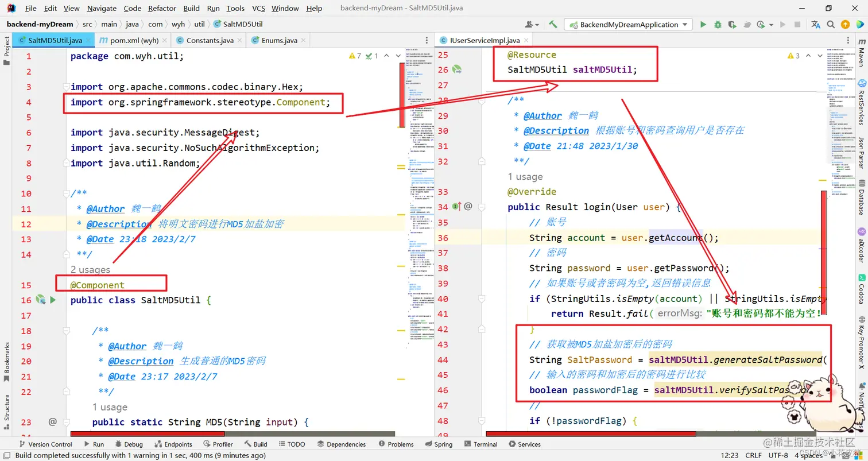Open the user account icon dropdown
The image size is (868, 461).
(532, 24)
